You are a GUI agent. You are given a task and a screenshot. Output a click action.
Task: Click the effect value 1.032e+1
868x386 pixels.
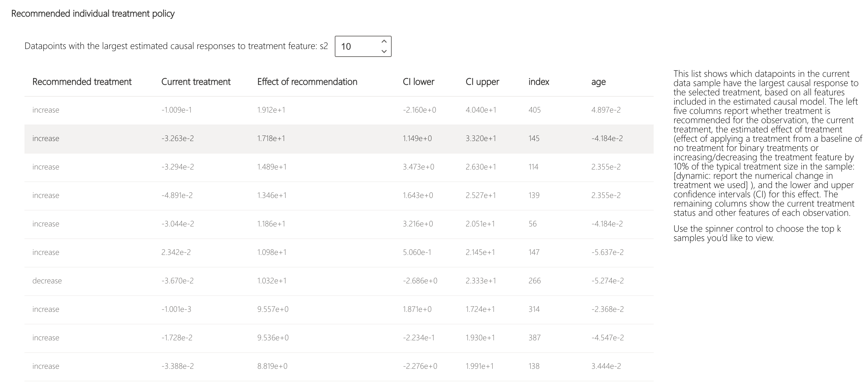[x=272, y=281]
